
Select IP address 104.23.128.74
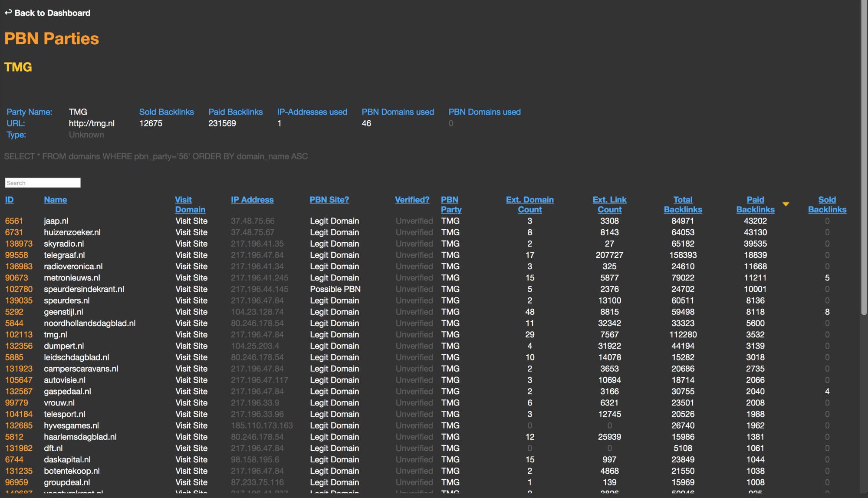(257, 312)
